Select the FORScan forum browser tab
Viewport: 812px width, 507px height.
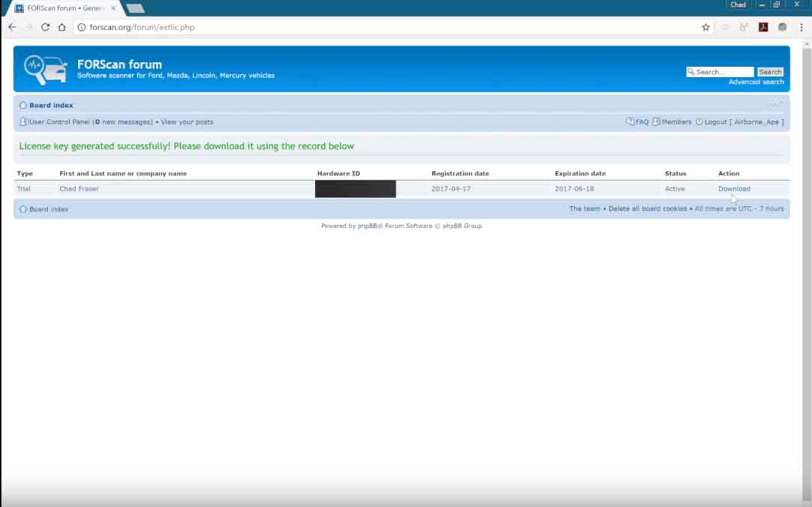(65, 8)
